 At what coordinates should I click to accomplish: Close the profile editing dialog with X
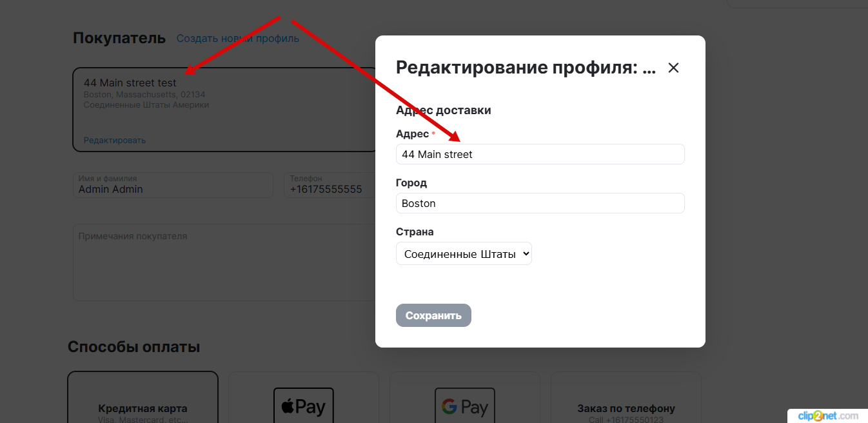673,68
